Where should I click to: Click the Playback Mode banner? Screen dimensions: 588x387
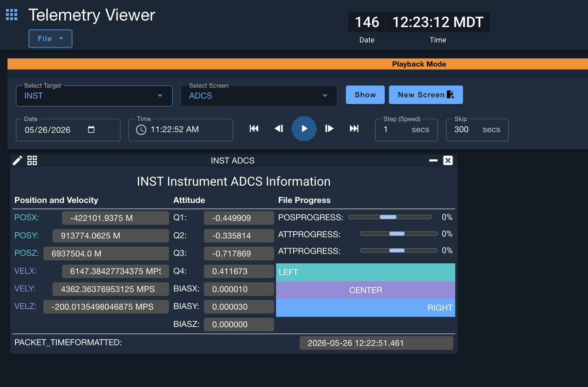(x=298, y=64)
